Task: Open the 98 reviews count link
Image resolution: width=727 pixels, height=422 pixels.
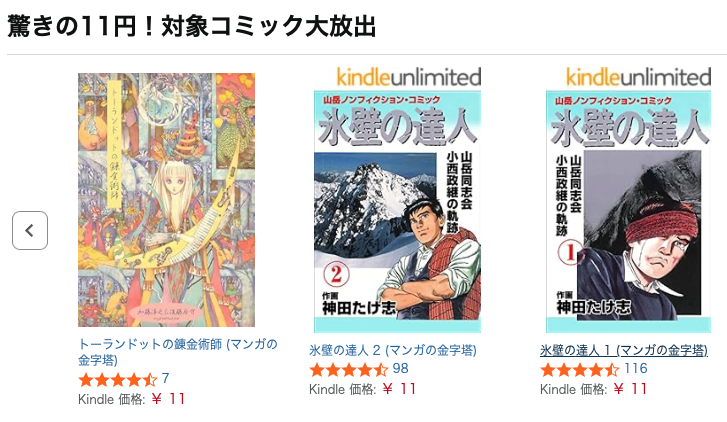Action: pos(401,369)
